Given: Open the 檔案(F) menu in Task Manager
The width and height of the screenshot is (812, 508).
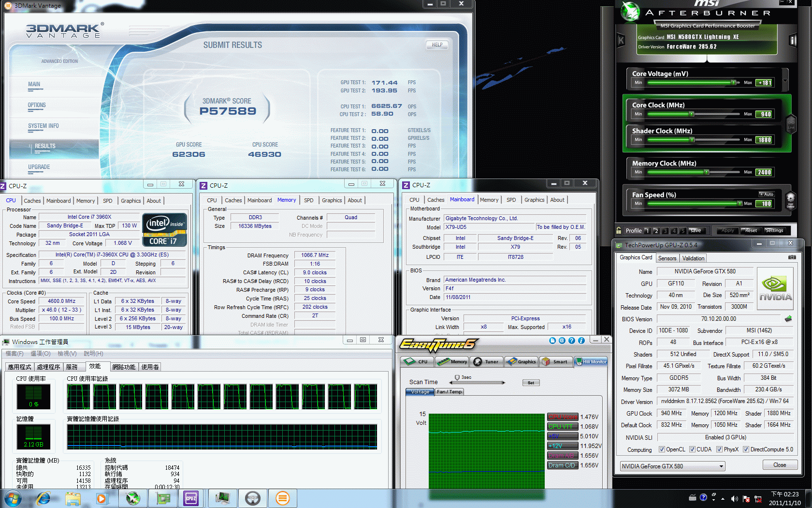Looking at the screenshot, I should pos(14,354).
